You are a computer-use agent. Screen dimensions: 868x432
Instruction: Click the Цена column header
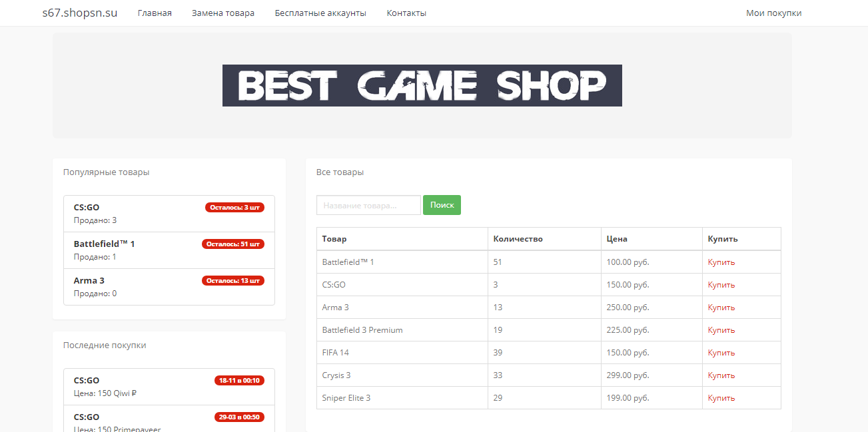click(x=651, y=239)
